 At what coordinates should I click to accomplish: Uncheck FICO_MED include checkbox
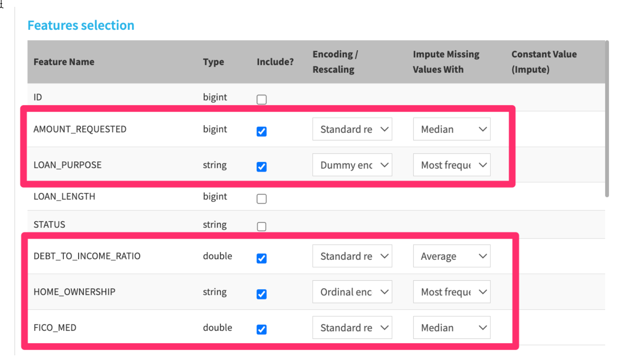coord(262,329)
